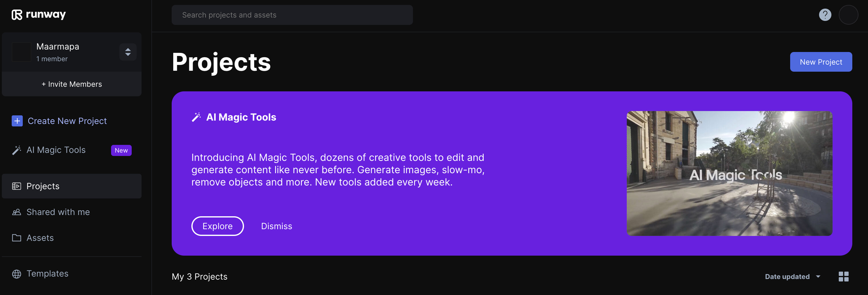Click the 'AI Magic Tools' banner title

pos(241,117)
